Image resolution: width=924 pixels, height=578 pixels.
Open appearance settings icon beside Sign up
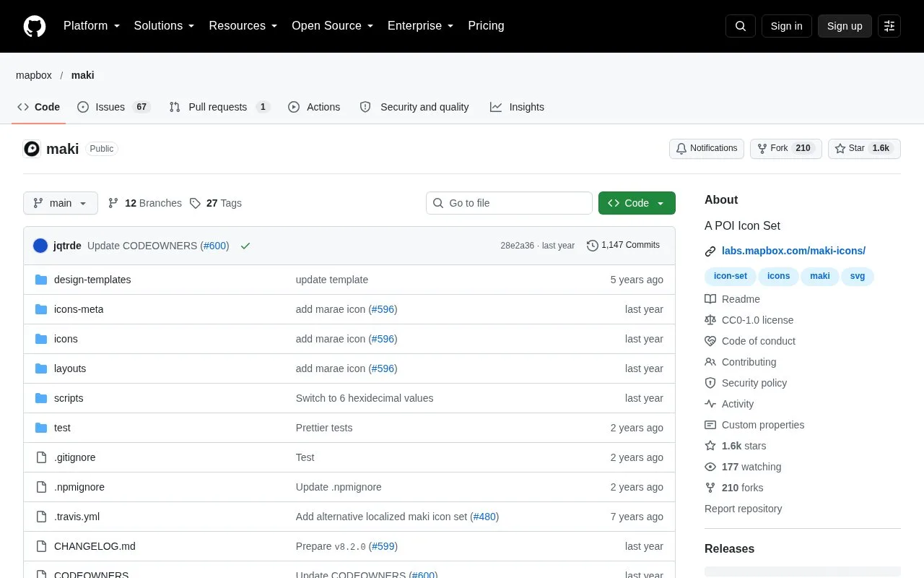click(x=889, y=26)
